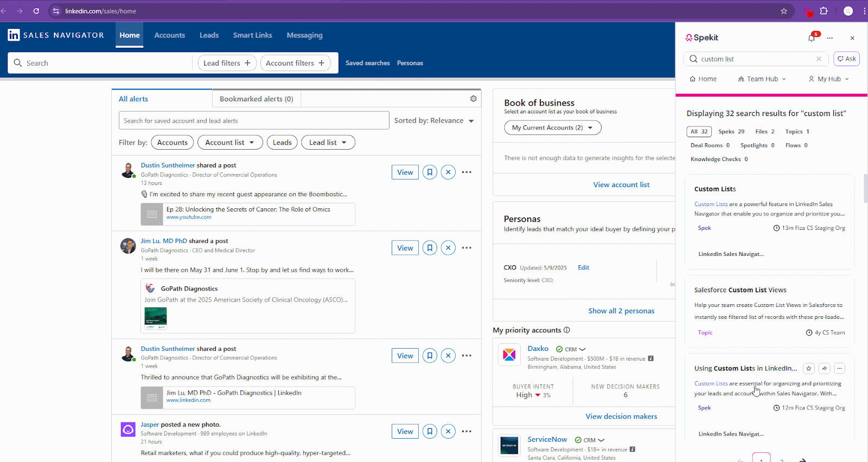Close the Spekit side panel
868x462 pixels.
pyautogui.click(x=852, y=38)
